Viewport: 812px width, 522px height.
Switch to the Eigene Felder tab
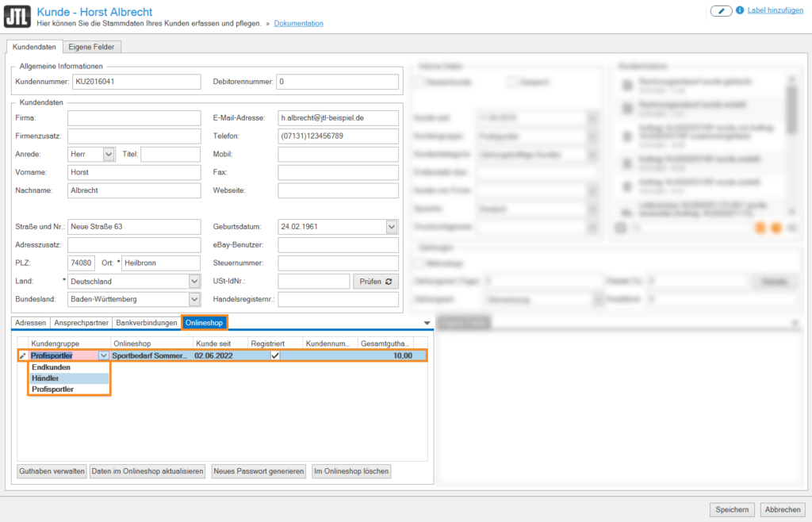pos(91,47)
